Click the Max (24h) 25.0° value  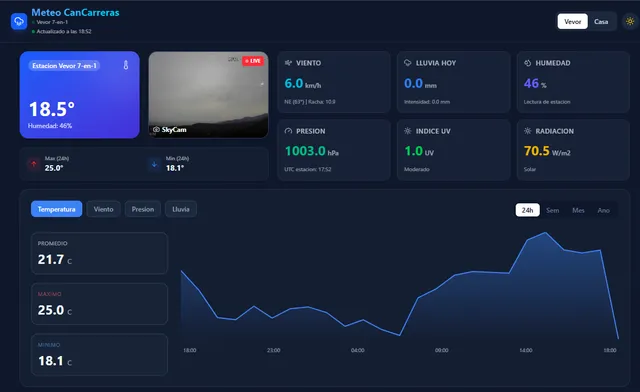[x=54, y=168]
